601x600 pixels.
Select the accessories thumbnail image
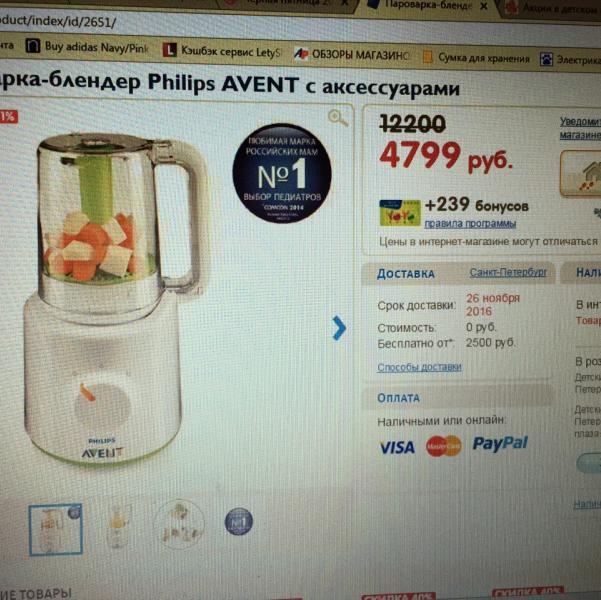[179, 524]
